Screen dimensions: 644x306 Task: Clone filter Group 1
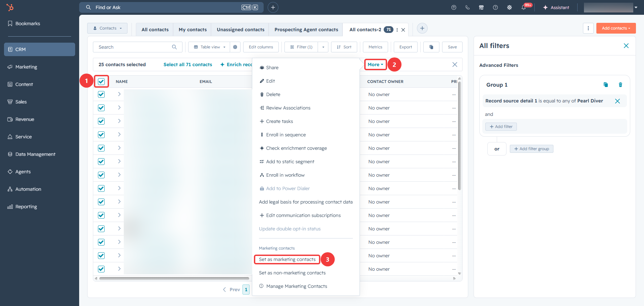click(x=606, y=85)
